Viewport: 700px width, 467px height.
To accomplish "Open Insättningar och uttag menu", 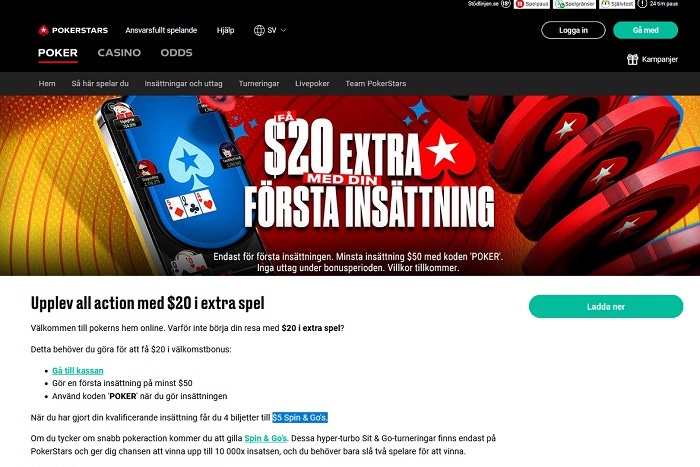I will tap(183, 83).
